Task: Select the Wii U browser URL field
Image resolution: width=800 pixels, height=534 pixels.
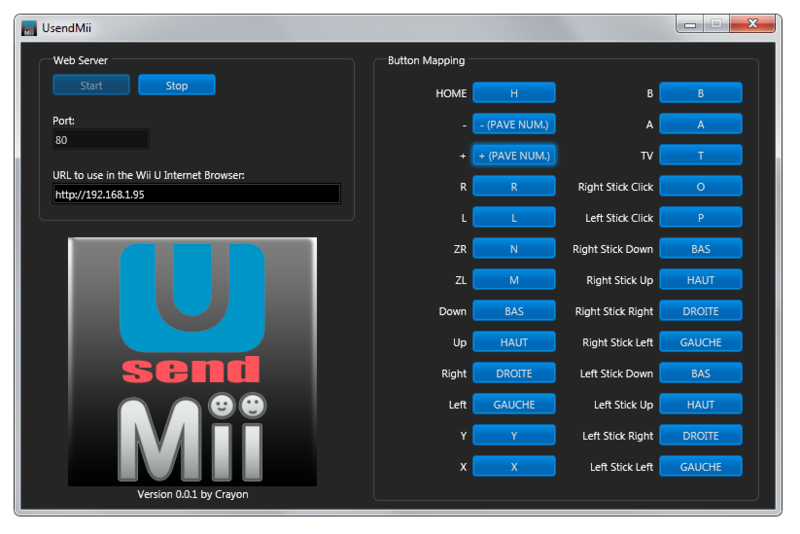Action: [196, 194]
